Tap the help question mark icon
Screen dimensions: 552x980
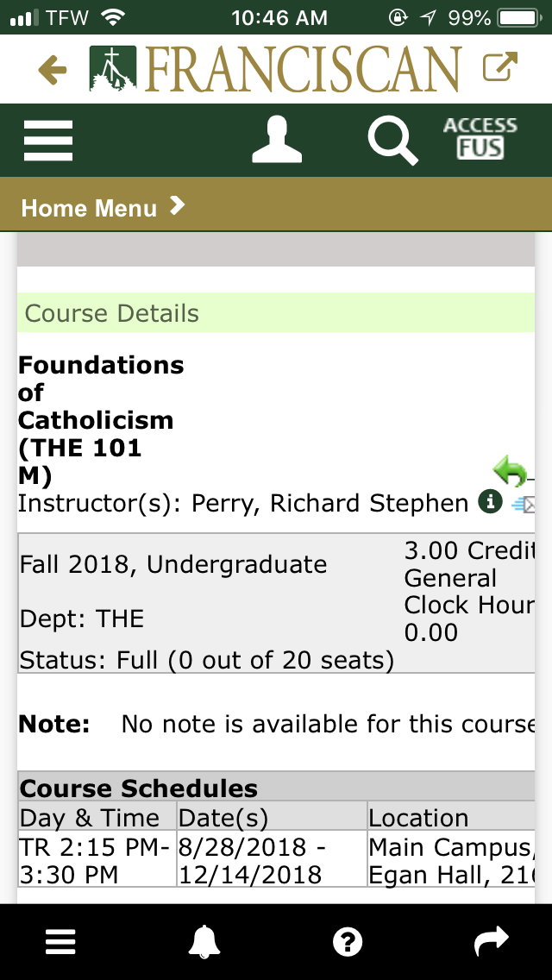click(x=347, y=942)
